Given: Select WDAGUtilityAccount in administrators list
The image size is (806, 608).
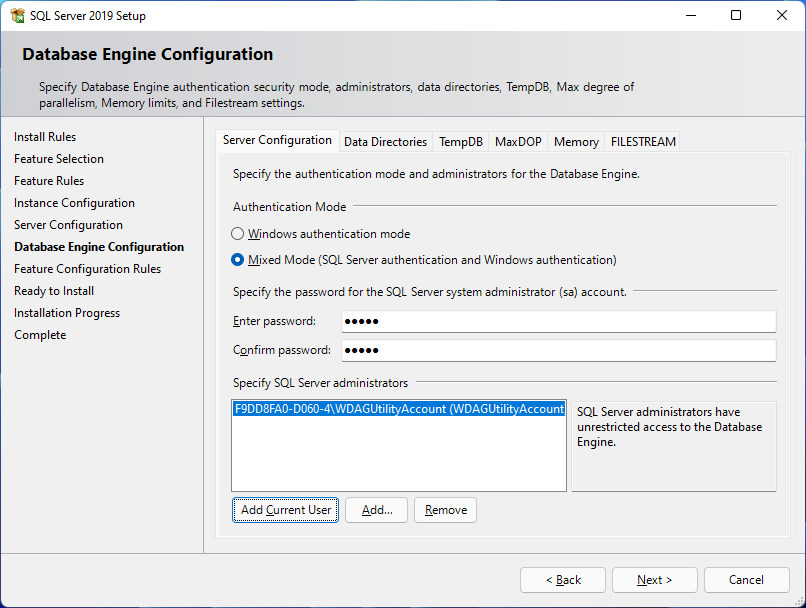Looking at the screenshot, I should point(399,409).
